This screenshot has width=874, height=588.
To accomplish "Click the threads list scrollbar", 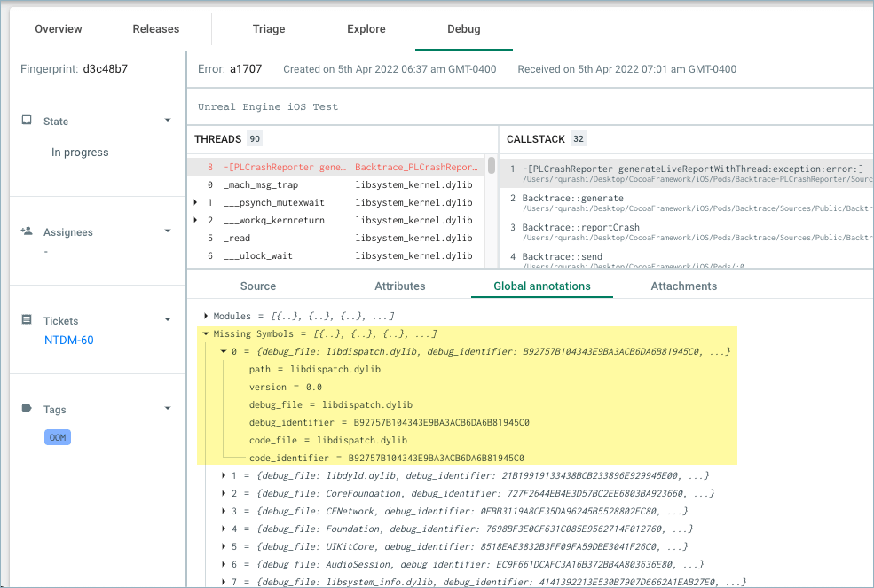I will pos(491,166).
